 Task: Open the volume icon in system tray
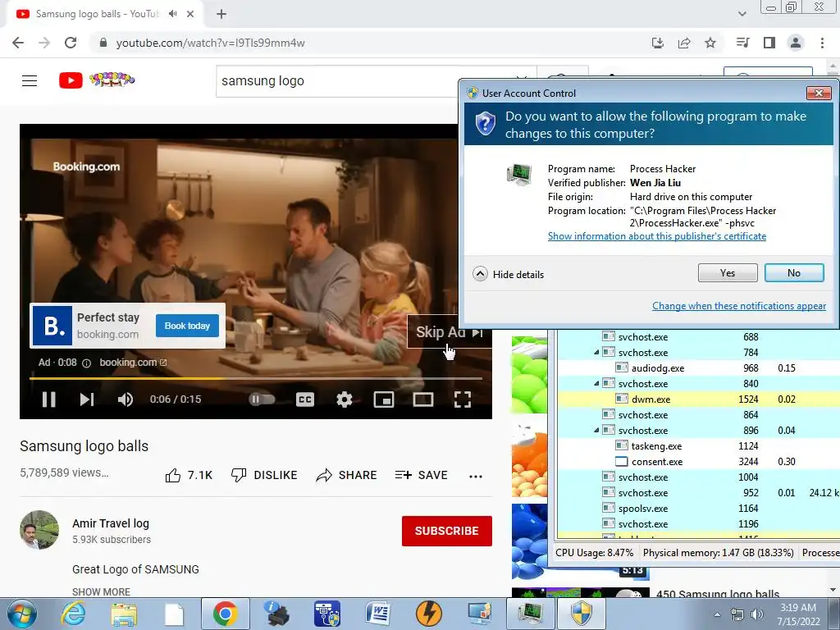point(757,614)
